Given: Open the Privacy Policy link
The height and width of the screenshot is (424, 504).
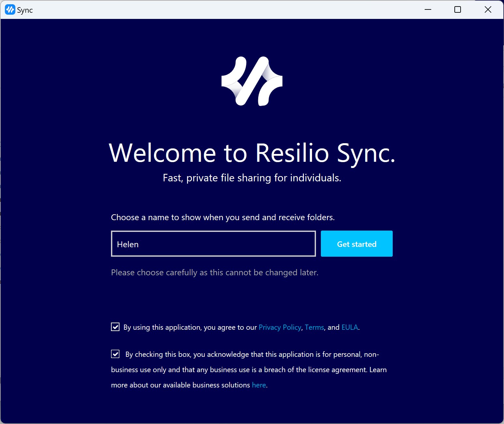Looking at the screenshot, I should coord(280,327).
